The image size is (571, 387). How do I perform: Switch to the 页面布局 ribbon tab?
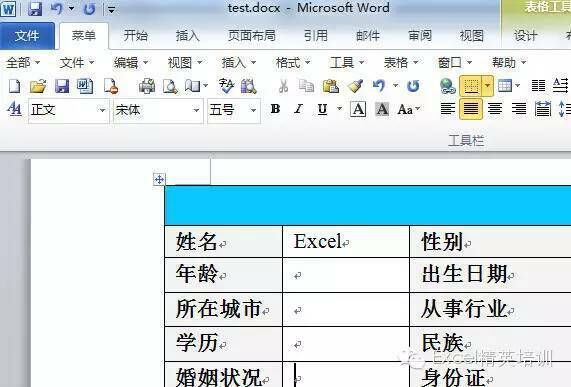click(x=252, y=36)
